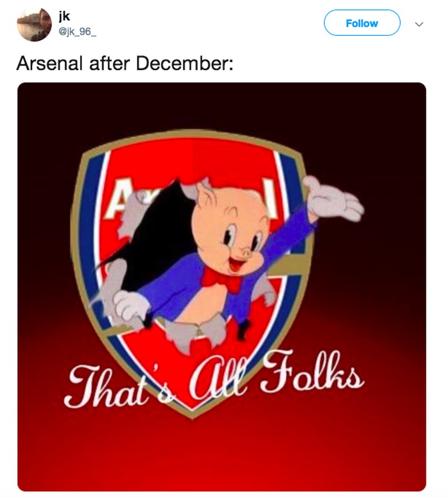Viewport: 448px width, 498px height.
Task: Expand the chevron menu beside Follow
Action: click(x=418, y=24)
